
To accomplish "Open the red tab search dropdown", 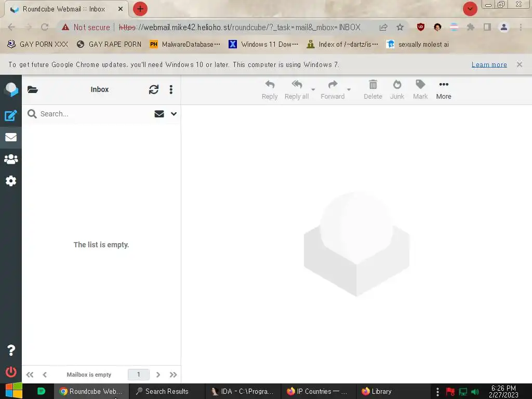I will 470,9.
